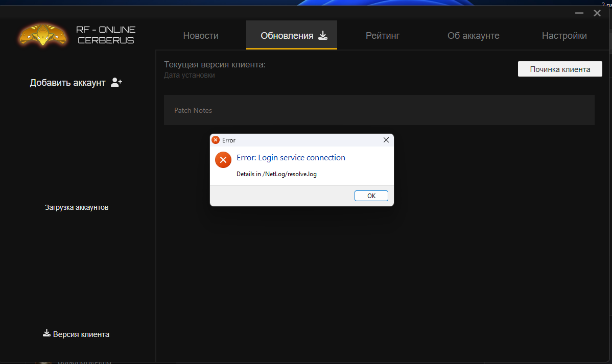Screen dimensions: 612x364
Task: Minimize the launcher window
Action: (578, 13)
